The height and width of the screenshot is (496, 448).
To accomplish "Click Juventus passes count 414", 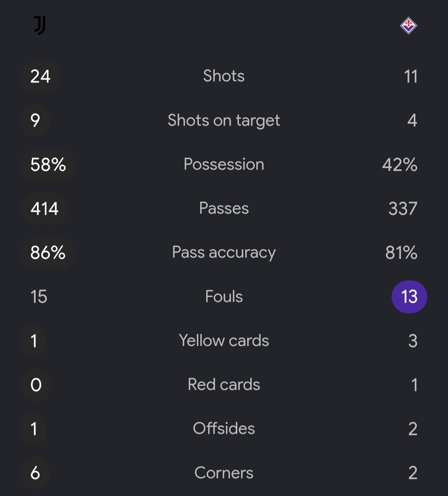I will pos(45,209).
